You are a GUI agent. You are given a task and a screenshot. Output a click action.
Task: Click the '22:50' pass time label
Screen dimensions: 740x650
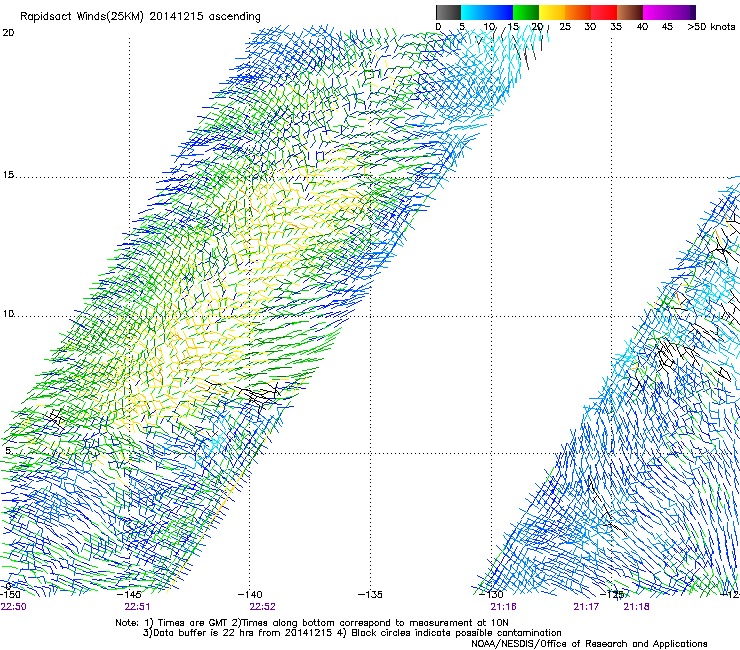coord(13,607)
